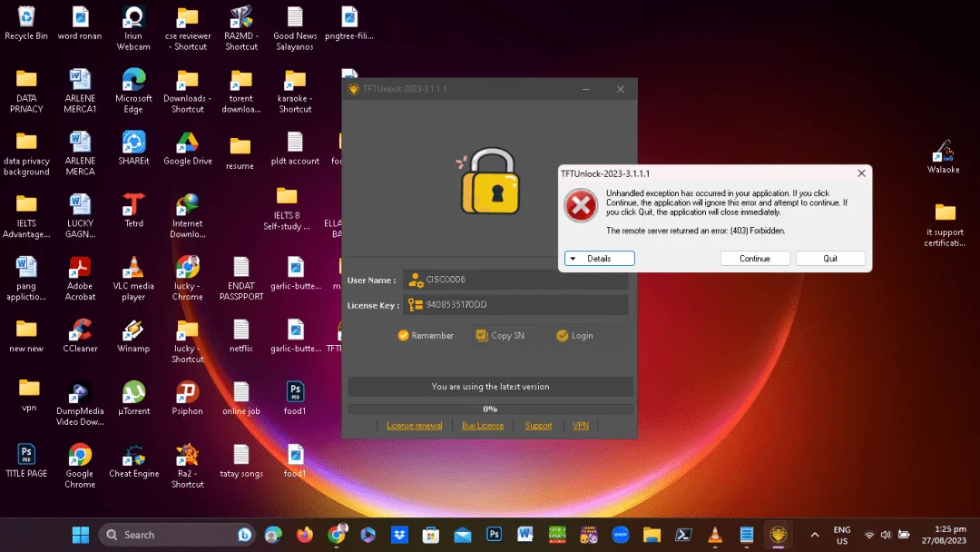Click the red error X icon
980x552 pixels.
[x=581, y=206]
